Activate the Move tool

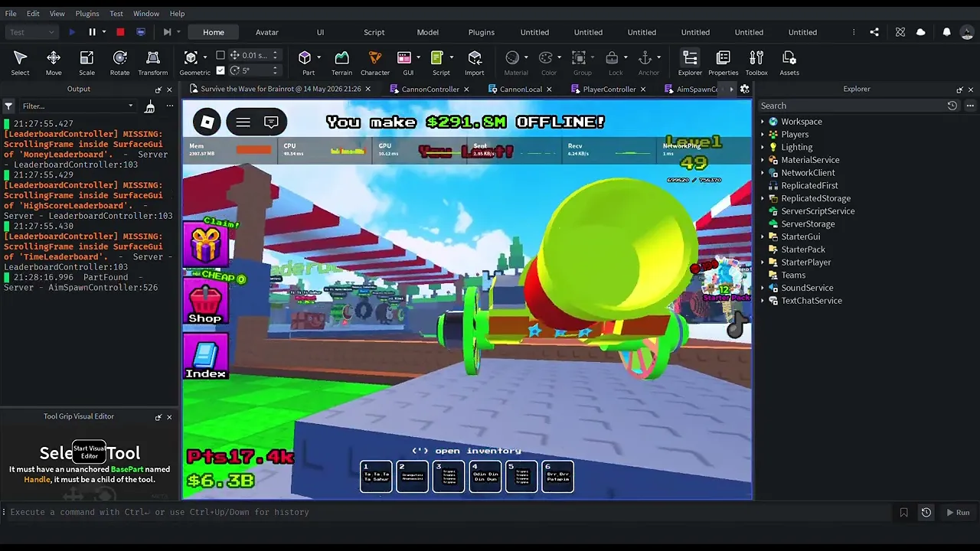coord(54,63)
